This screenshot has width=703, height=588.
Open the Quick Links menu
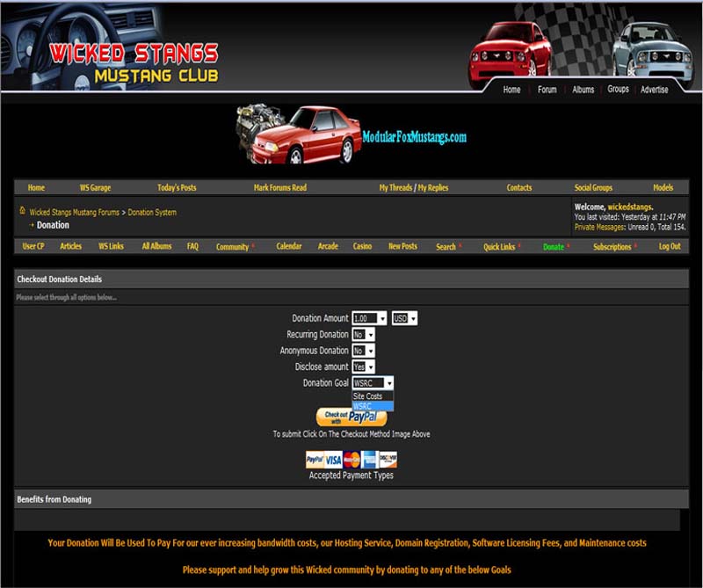click(502, 247)
